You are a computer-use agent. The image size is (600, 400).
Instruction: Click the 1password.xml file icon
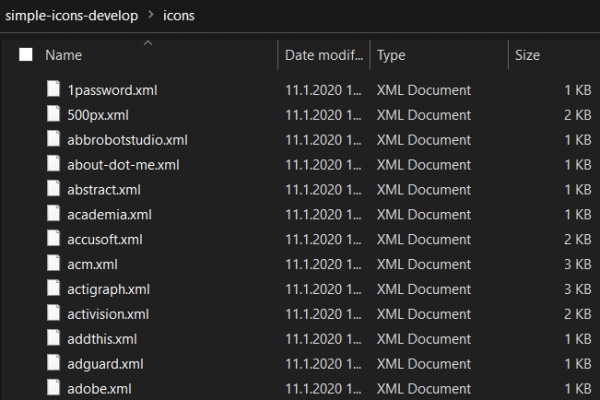coord(54,90)
